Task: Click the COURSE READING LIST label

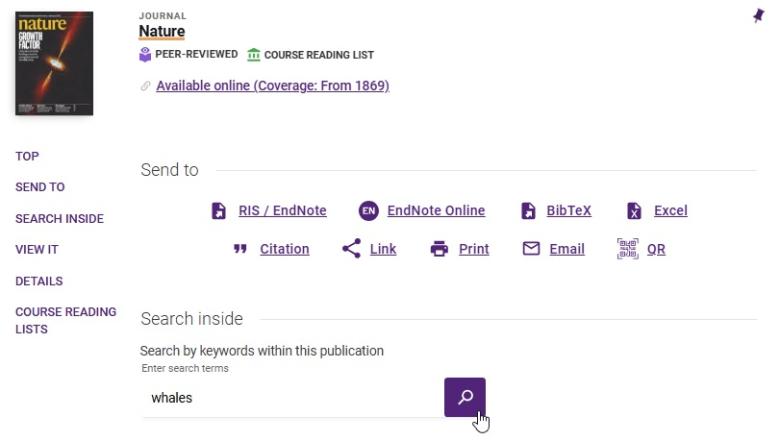Action: pyautogui.click(x=319, y=55)
